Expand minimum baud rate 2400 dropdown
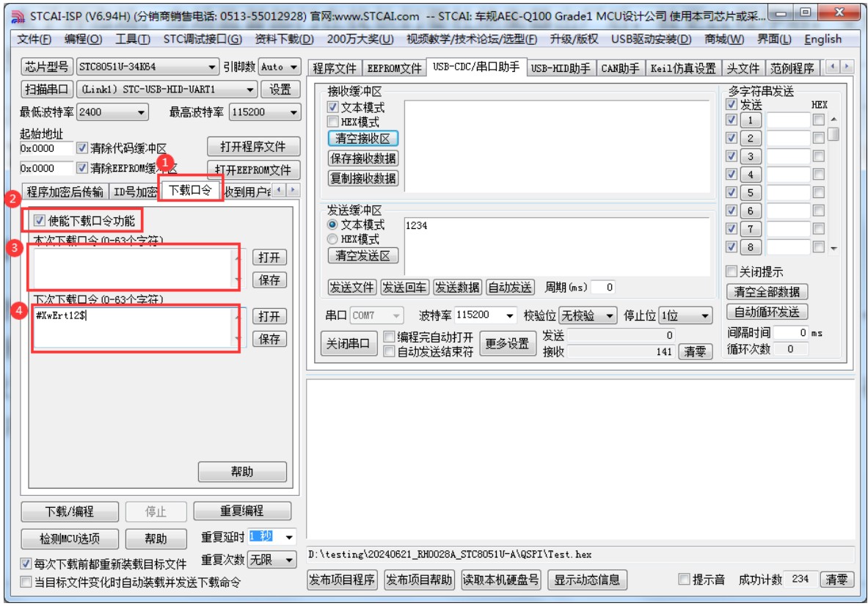The height and width of the screenshot is (606, 868). (141, 112)
